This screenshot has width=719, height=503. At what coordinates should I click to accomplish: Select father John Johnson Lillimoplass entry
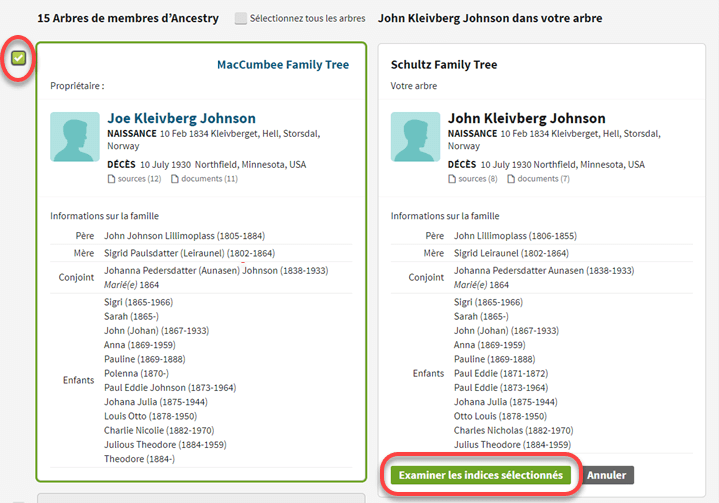(x=184, y=236)
